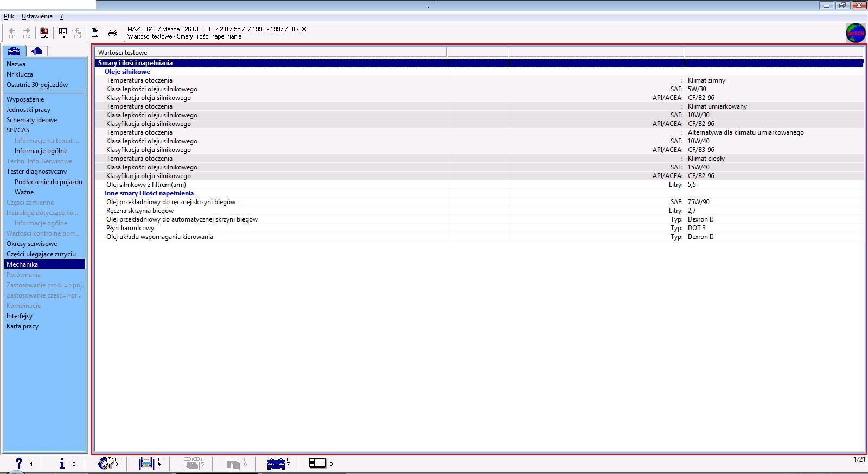Click the F9 list view icon
Image resolution: width=868 pixels, height=474 pixels.
click(63, 33)
